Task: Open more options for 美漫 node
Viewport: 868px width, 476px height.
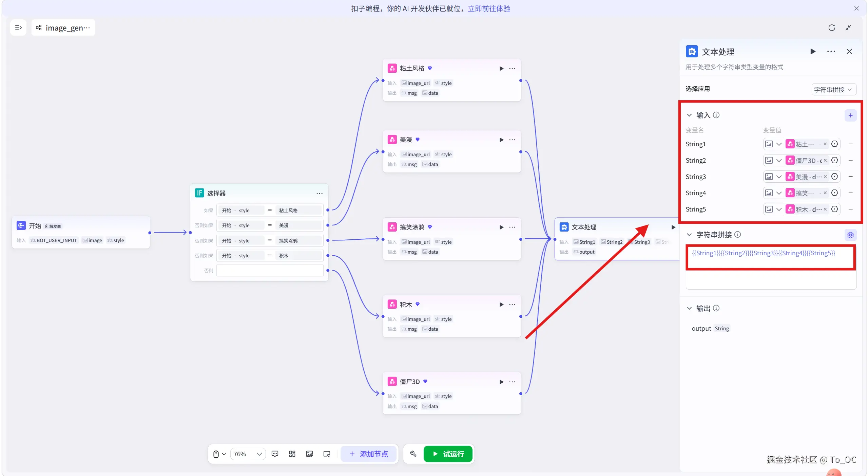Action: (512, 140)
